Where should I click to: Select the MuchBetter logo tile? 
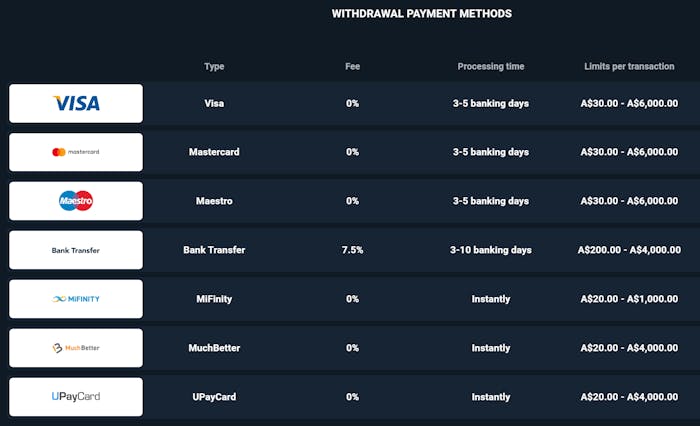tap(76, 348)
